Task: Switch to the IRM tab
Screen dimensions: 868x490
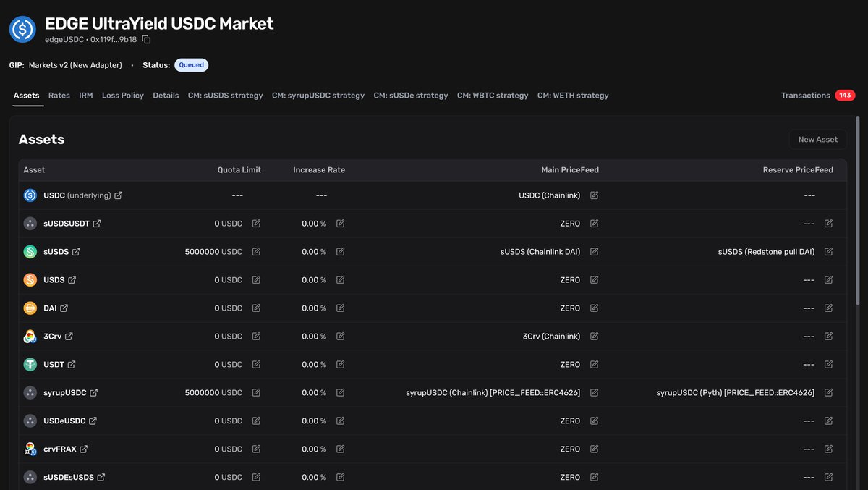Action: 85,96
